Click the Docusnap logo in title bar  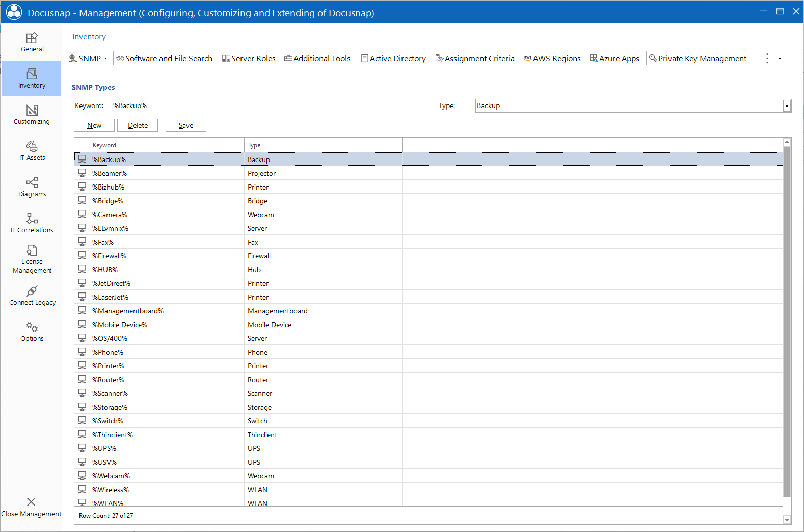(14, 12)
